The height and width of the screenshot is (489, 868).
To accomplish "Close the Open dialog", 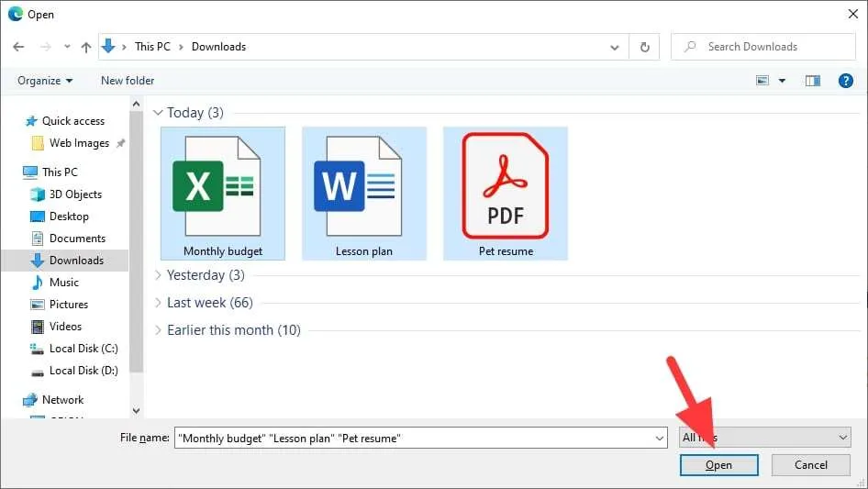I will point(853,14).
